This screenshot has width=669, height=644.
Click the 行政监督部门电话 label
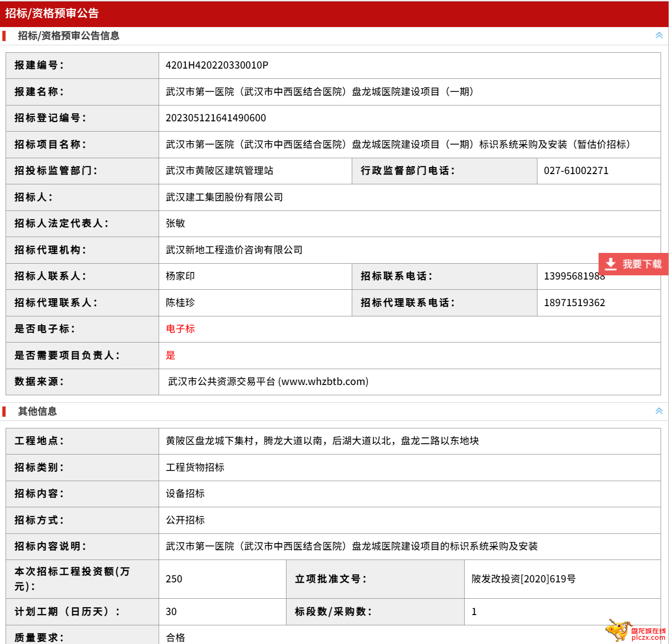[x=407, y=171]
